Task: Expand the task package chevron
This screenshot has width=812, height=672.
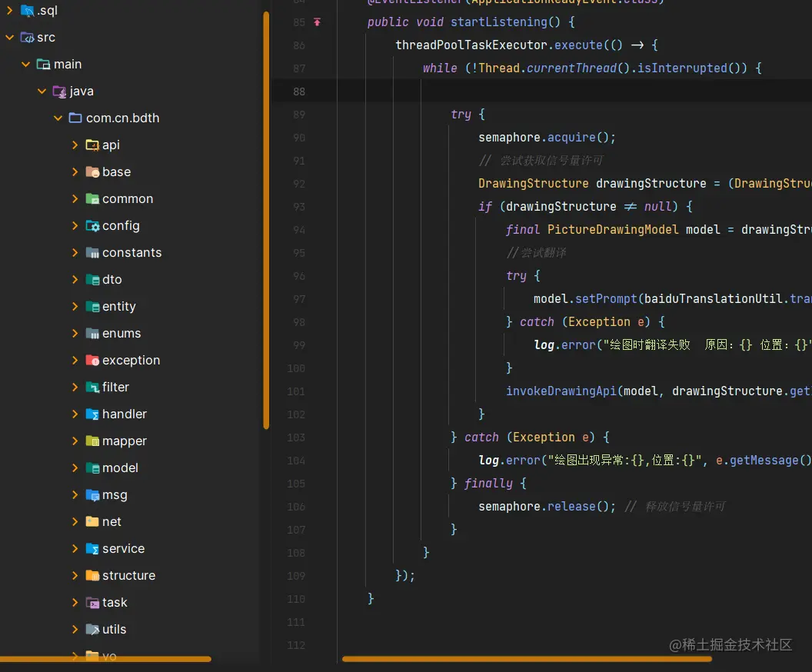Action: pyautogui.click(x=75, y=603)
